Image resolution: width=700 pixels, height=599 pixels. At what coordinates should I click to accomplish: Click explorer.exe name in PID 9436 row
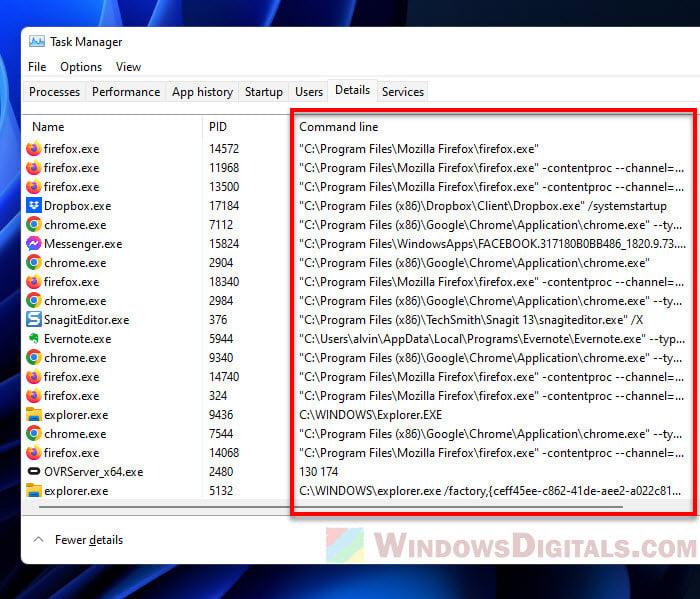click(76, 415)
